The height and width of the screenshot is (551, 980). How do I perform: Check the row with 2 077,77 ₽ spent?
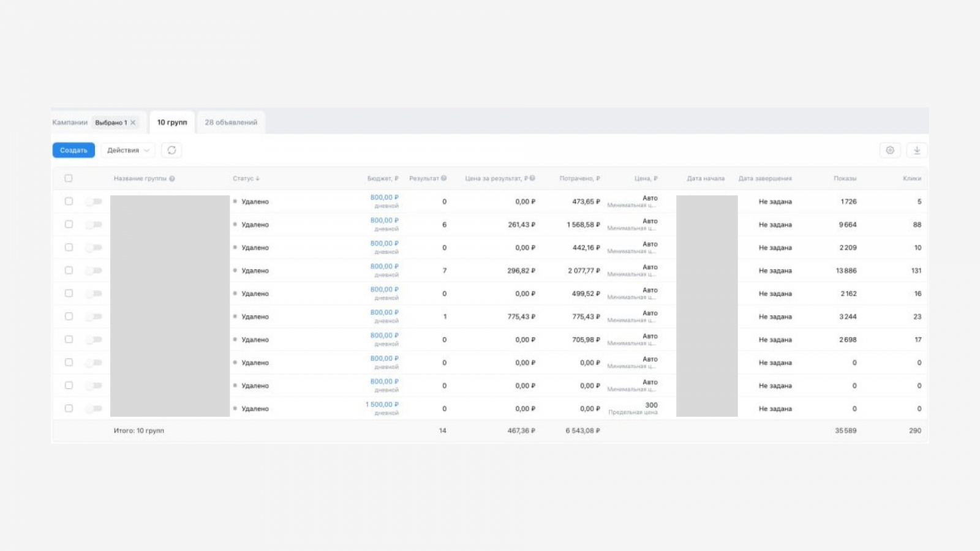(x=69, y=270)
